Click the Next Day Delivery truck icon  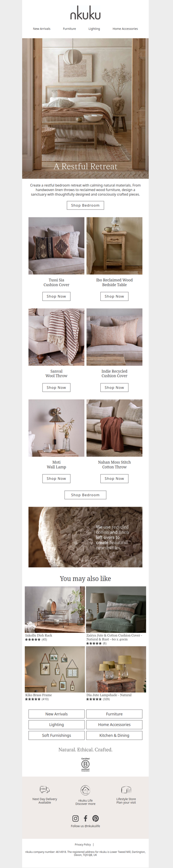pyautogui.click(x=45, y=790)
